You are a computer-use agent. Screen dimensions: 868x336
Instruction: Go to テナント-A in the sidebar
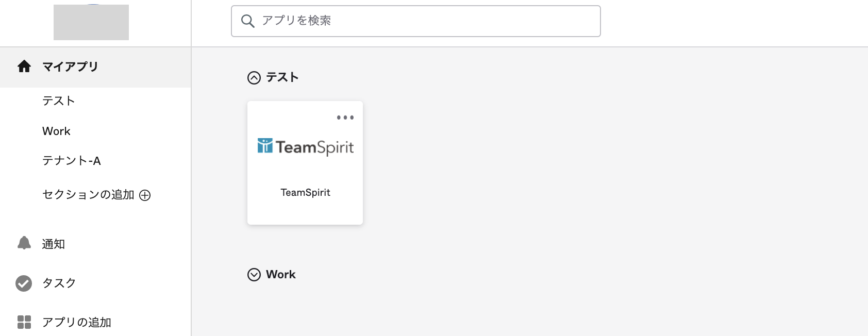pos(72,161)
